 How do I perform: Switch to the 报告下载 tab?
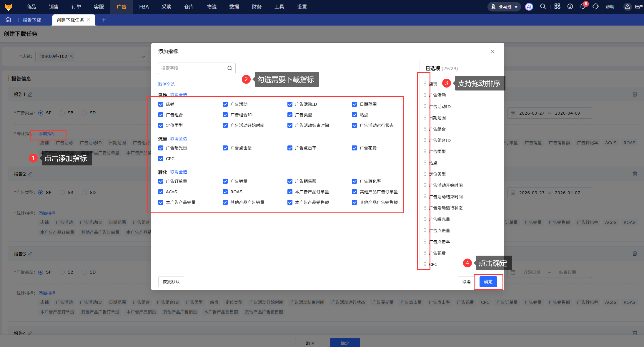[32, 20]
